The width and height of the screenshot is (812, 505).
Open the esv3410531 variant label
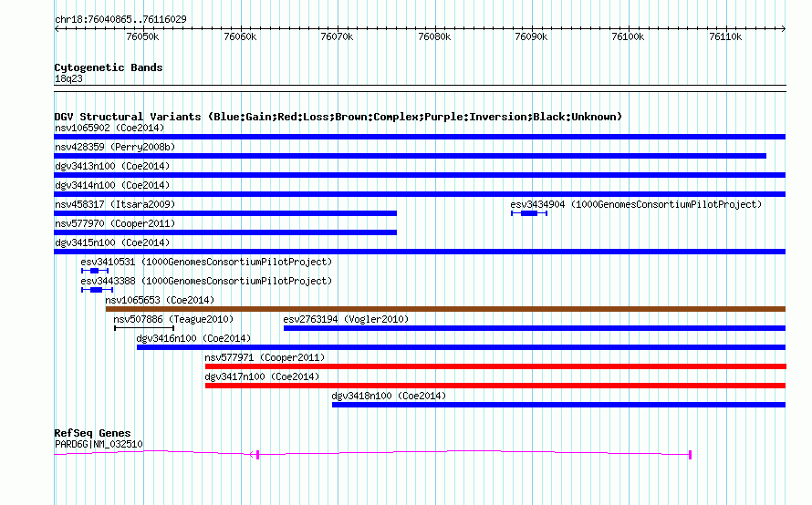click(x=206, y=262)
